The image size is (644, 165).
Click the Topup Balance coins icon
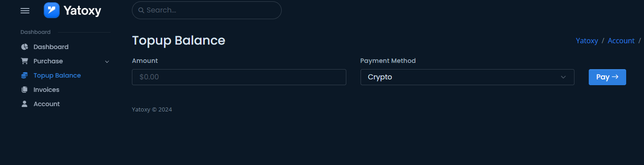click(25, 75)
